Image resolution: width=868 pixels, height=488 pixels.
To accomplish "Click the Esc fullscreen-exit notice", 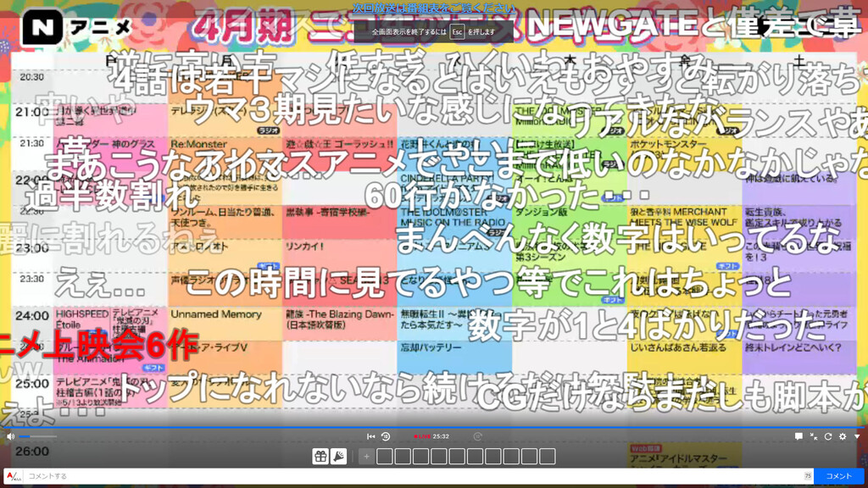I will pos(433,32).
